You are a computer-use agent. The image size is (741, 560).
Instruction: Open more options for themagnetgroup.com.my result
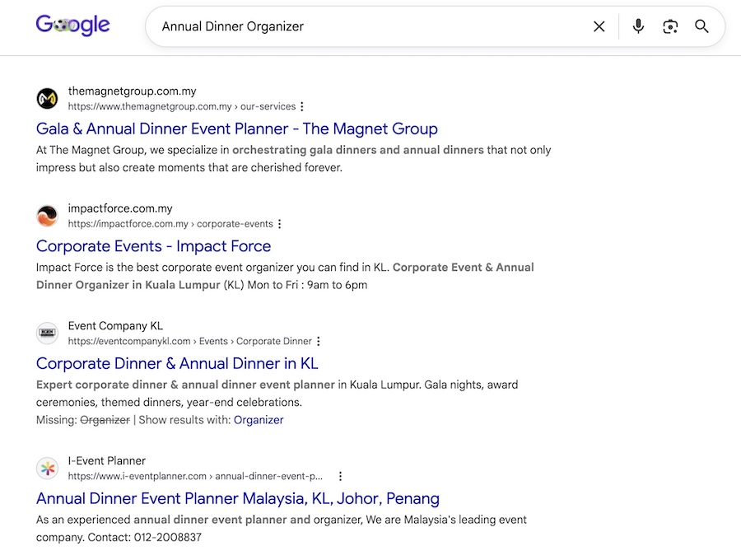coord(302,106)
